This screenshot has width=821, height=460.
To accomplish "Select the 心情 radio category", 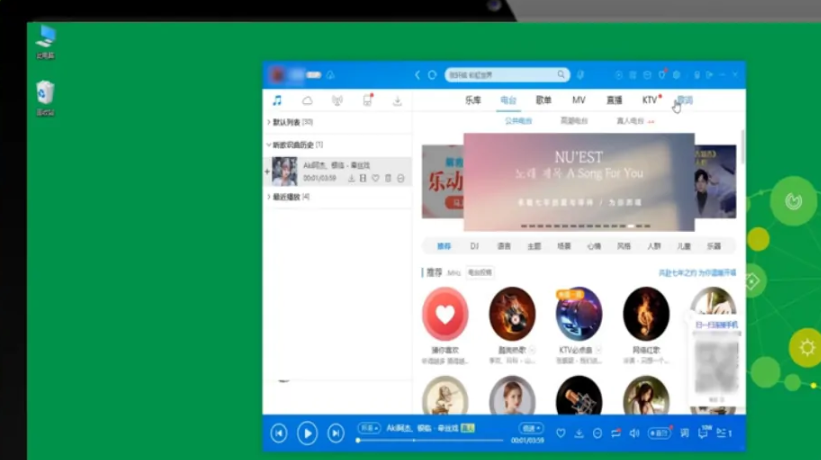I will click(594, 246).
